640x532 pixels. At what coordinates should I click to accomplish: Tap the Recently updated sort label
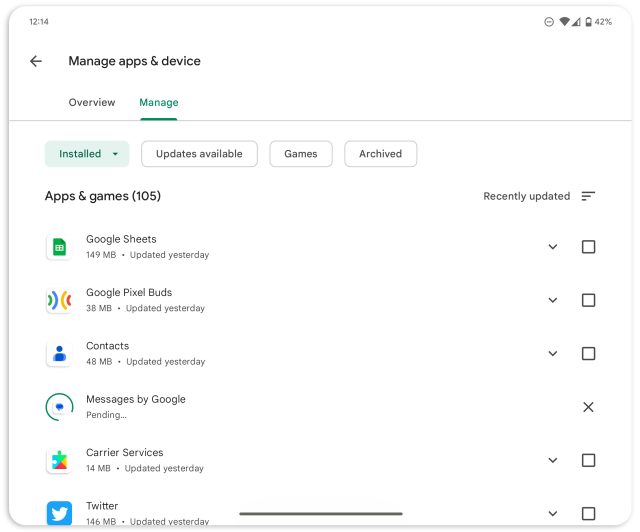click(526, 196)
